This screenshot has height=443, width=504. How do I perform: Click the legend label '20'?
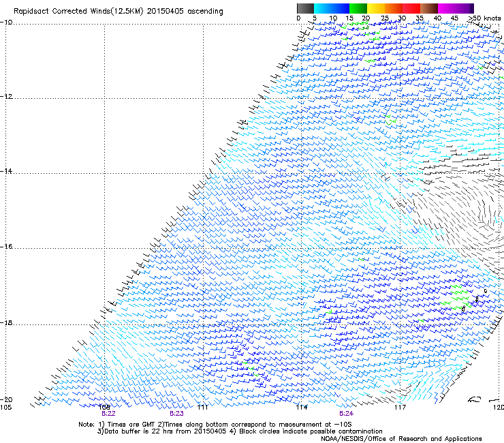pos(366,18)
